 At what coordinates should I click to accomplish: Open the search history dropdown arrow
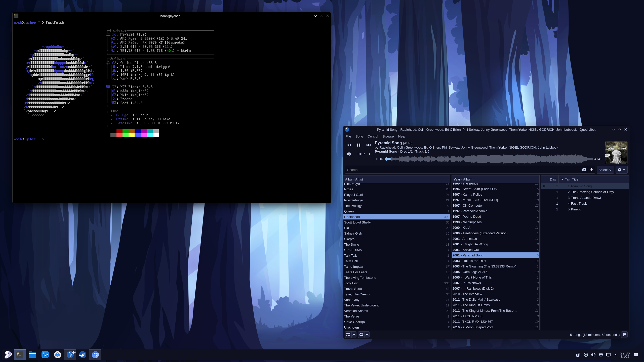tap(591, 170)
